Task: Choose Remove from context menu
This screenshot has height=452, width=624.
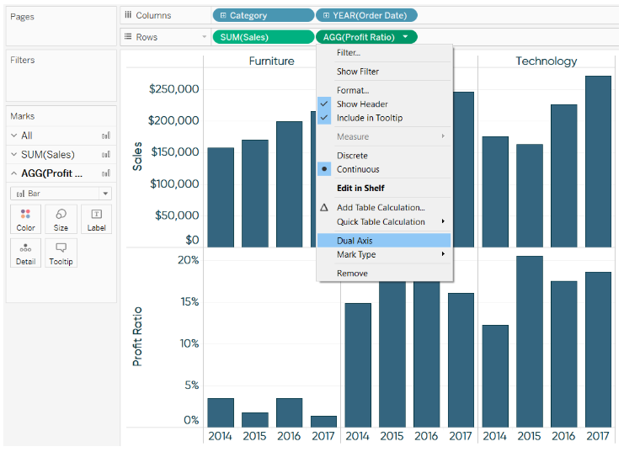Action: pos(384,273)
